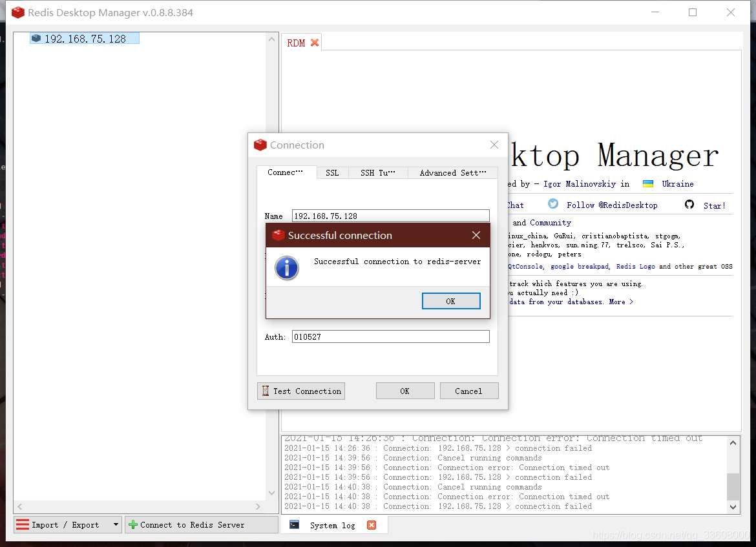Click the green plus icon for new connection
This screenshot has width=756, height=547.
pyautogui.click(x=133, y=525)
